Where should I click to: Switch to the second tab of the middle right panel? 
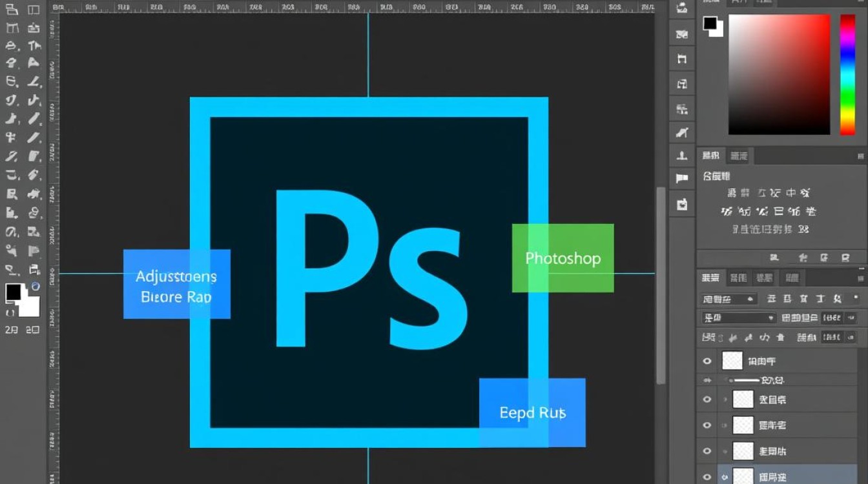click(x=739, y=156)
